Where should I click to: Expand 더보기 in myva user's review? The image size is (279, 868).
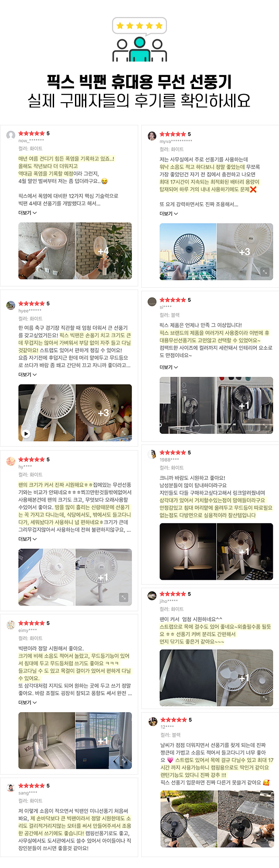point(169,214)
